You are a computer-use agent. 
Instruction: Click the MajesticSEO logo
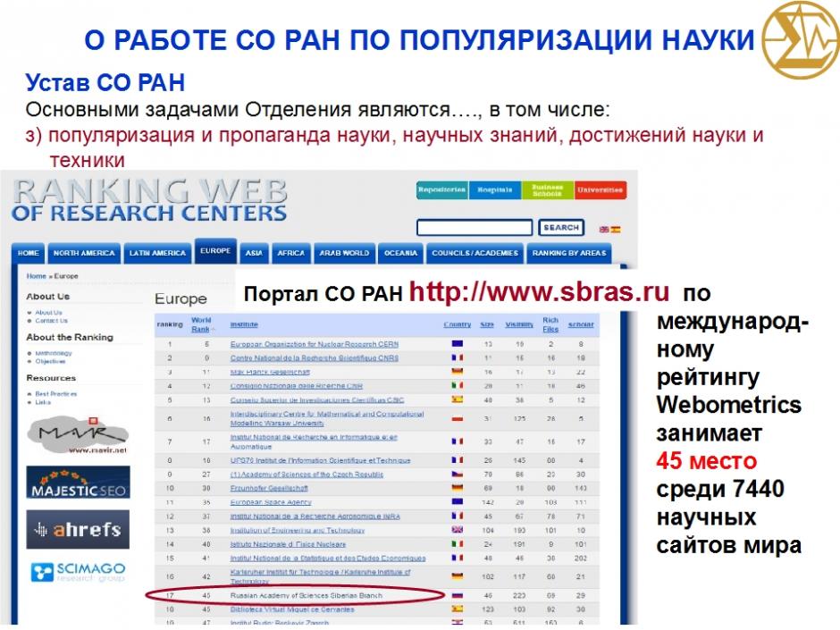pyautogui.click(x=79, y=483)
